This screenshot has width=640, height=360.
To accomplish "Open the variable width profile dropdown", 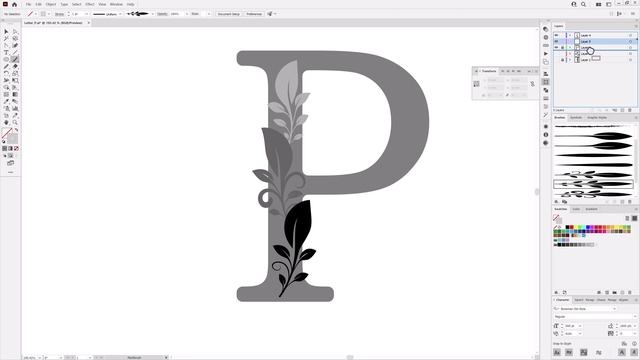I will click(x=120, y=14).
